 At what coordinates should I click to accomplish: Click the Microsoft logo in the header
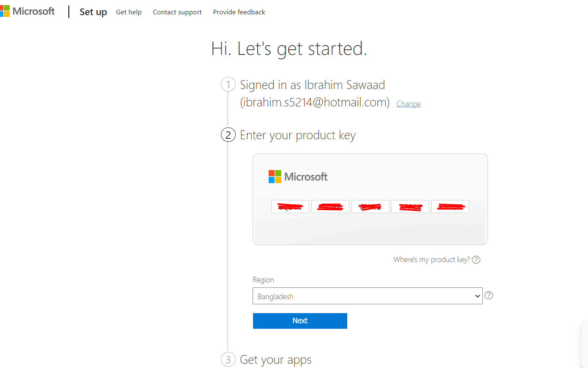pyautogui.click(x=28, y=11)
